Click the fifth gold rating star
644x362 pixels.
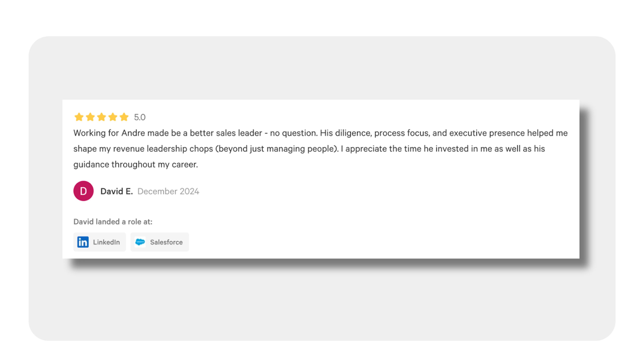[x=124, y=117]
